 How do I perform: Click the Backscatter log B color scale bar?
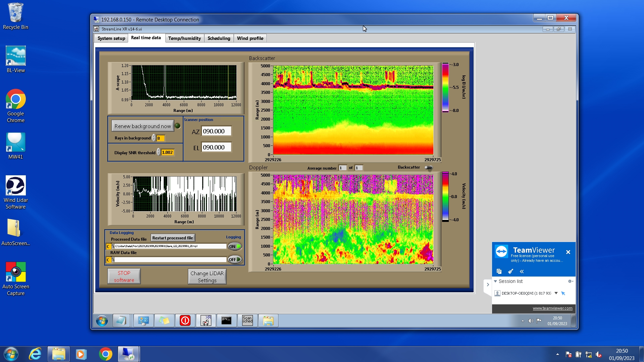pos(445,87)
